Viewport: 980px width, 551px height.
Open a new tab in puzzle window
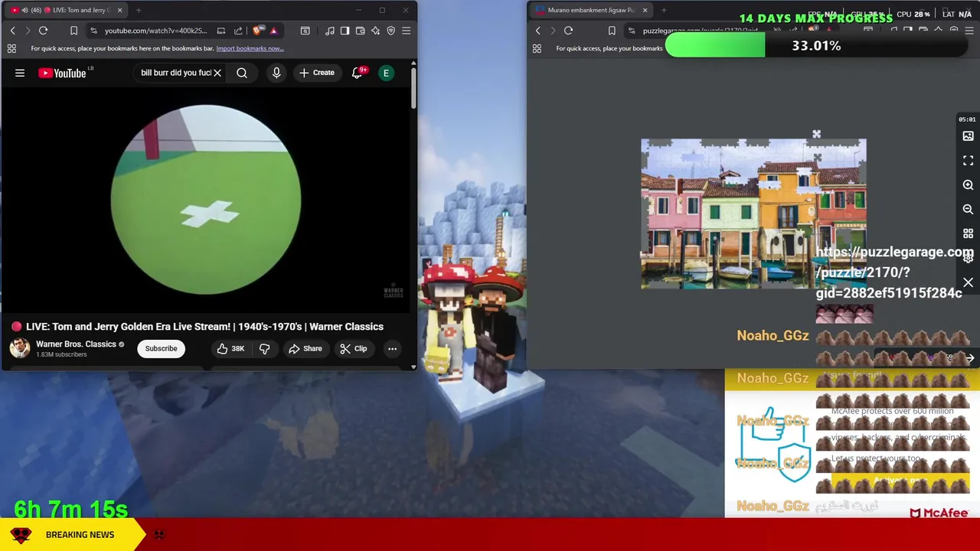pos(664,10)
